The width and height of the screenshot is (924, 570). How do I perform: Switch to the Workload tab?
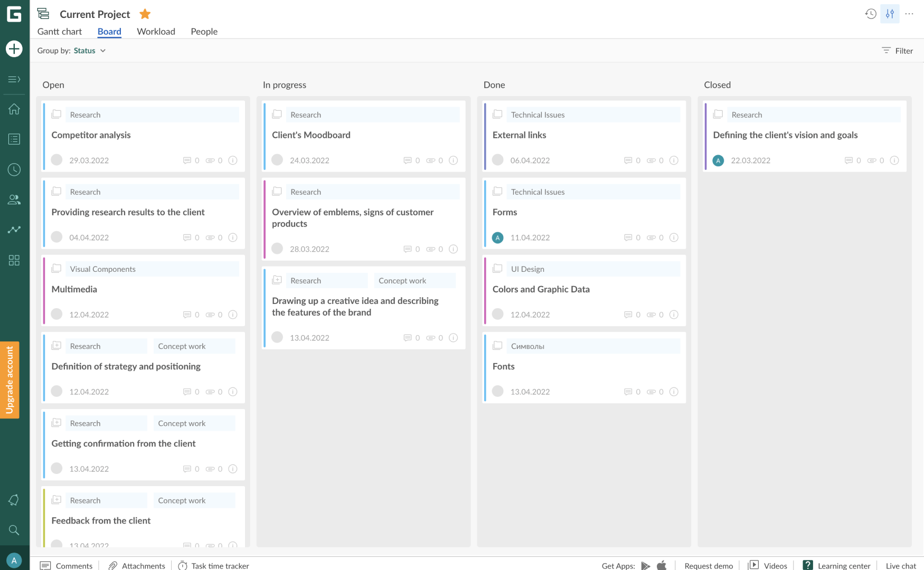coord(156,31)
